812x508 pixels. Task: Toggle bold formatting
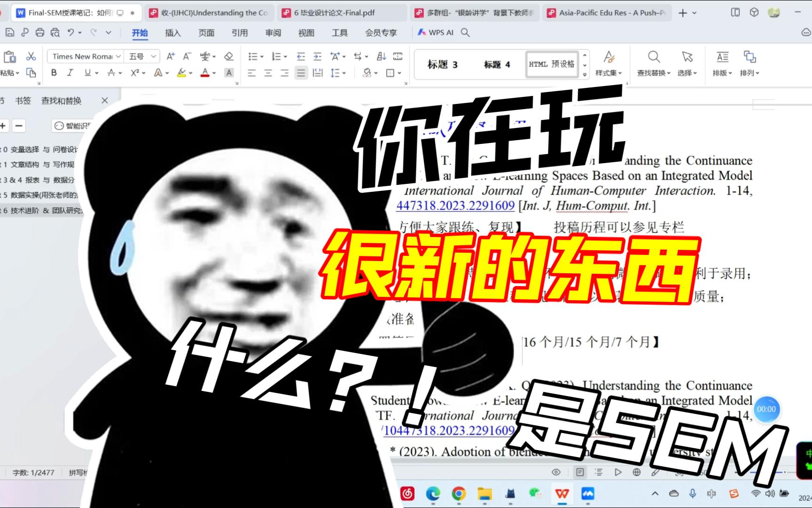(54, 73)
